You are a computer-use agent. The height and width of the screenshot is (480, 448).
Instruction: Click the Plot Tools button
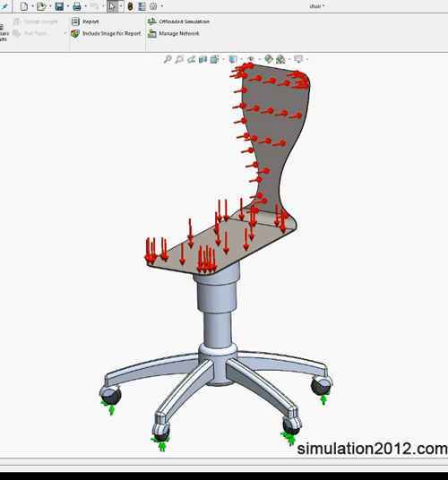30,33
